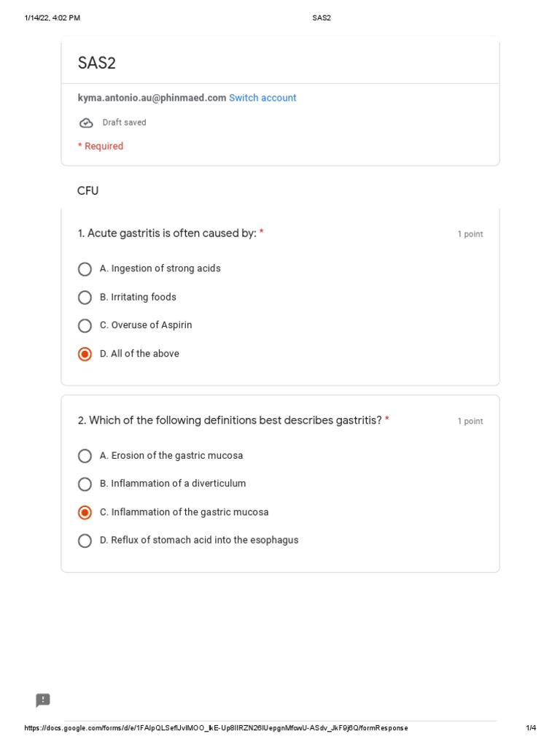Choose C. Inflammation of the gastric mucosa
The image size is (560, 747).
tap(85, 513)
